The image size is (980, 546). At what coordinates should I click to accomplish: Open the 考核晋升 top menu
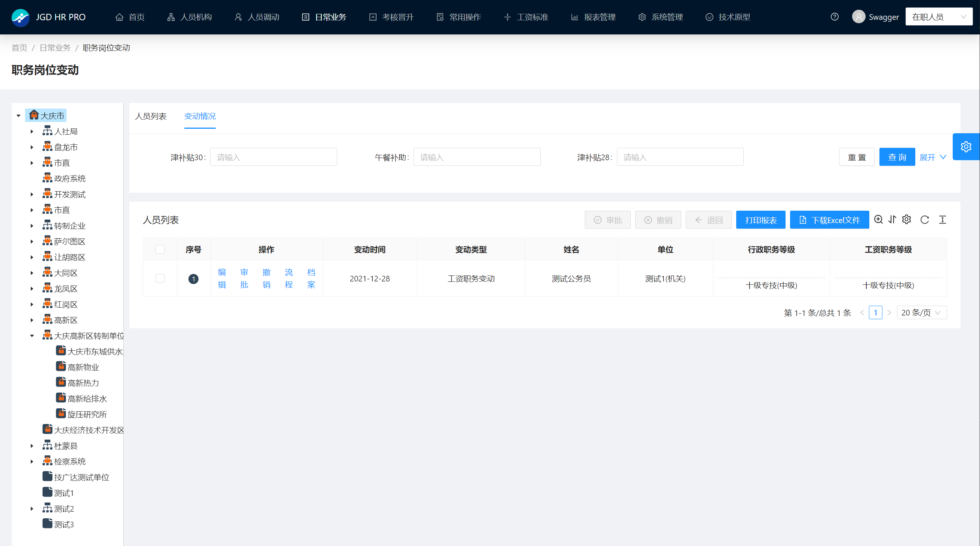point(391,17)
